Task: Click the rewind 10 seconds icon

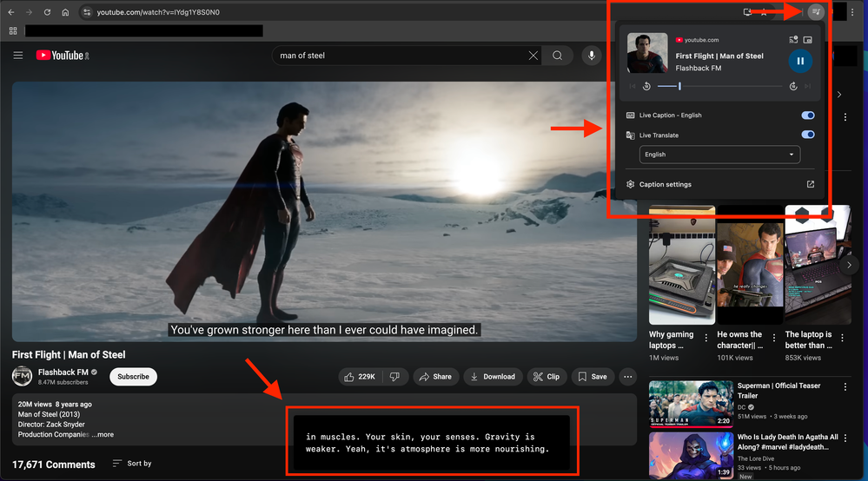Action: click(647, 87)
